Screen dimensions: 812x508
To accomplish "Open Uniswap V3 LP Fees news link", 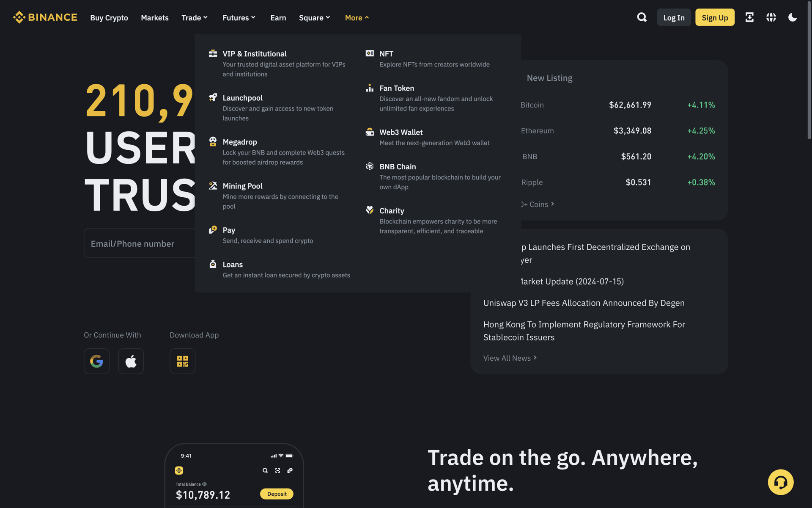I will coord(584,303).
